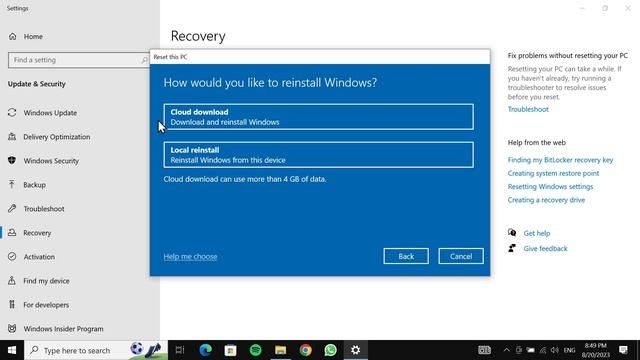
Task: Focus the Find a setting search box
Action: pos(78,60)
